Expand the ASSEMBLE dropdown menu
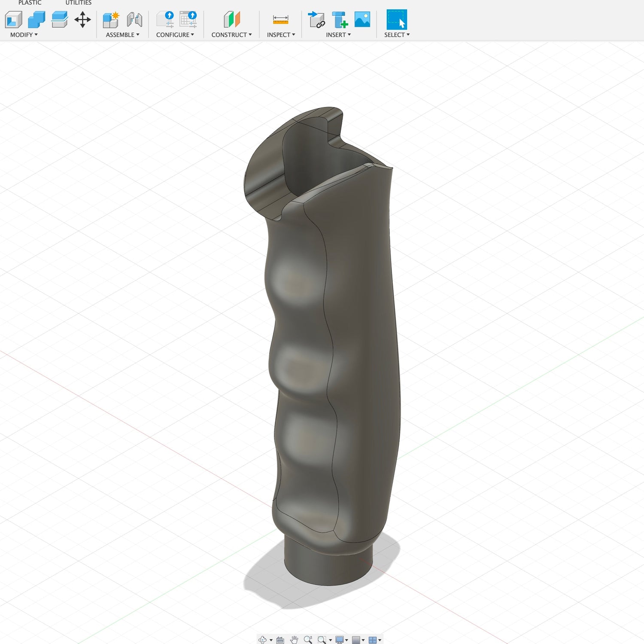This screenshot has height=644, width=644. click(123, 35)
